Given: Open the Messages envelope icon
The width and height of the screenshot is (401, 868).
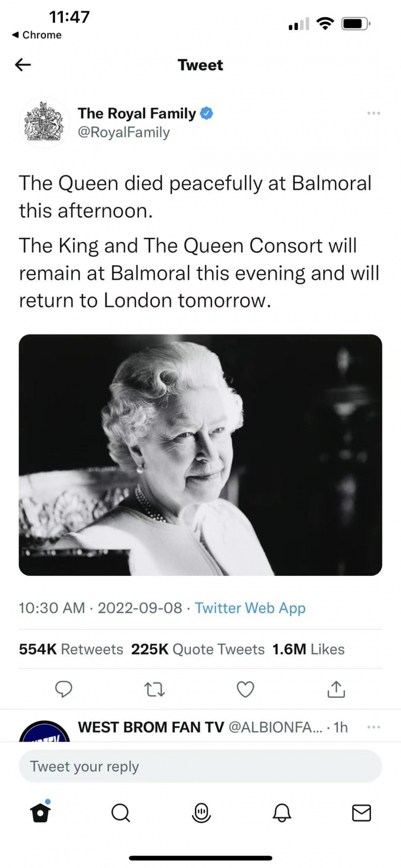Looking at the screenshot, I should click(361, 813).
